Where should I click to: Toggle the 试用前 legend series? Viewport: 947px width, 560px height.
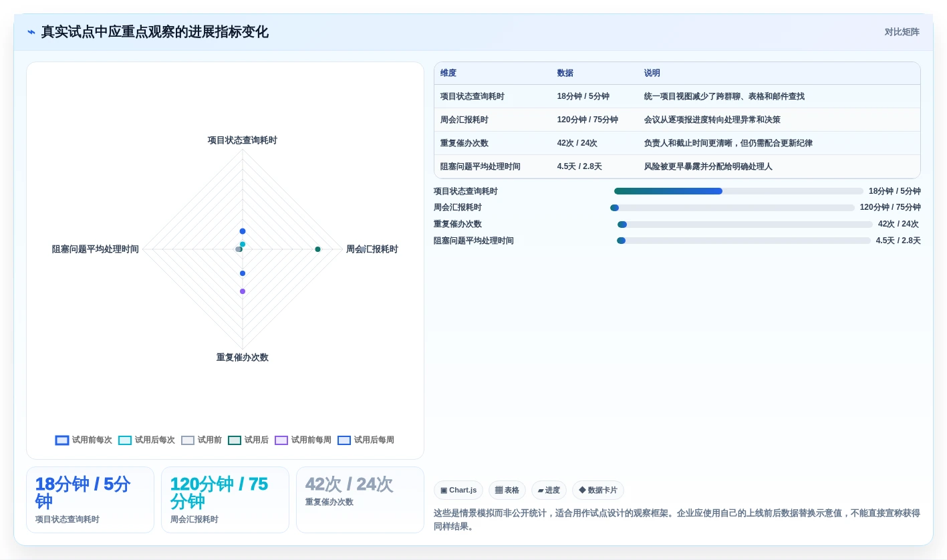click(x=201, y=440)
